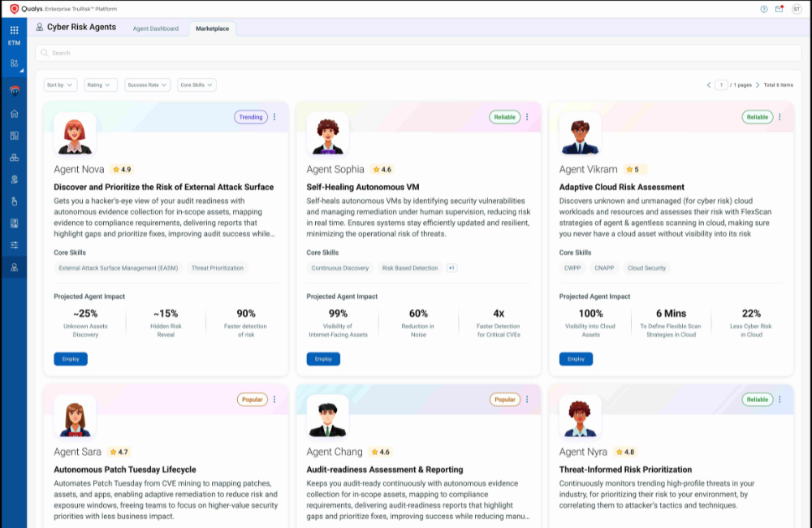The image size is (812, 528).
Task: Open the Core Skills filter dropdown
Action: pyautogui.click(x=197, y=84)
